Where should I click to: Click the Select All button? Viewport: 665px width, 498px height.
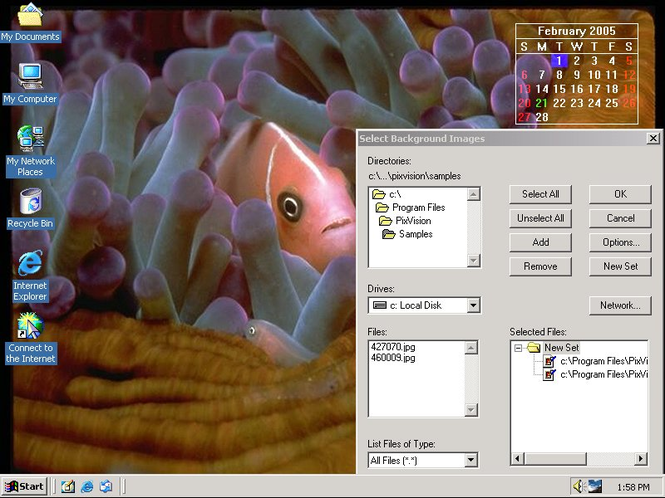coord(540,194)
